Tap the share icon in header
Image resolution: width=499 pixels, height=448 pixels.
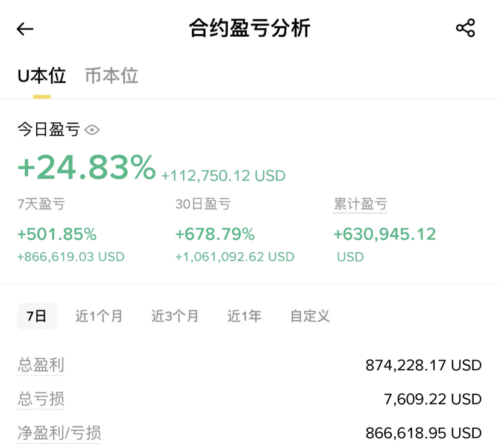(465, 28)
